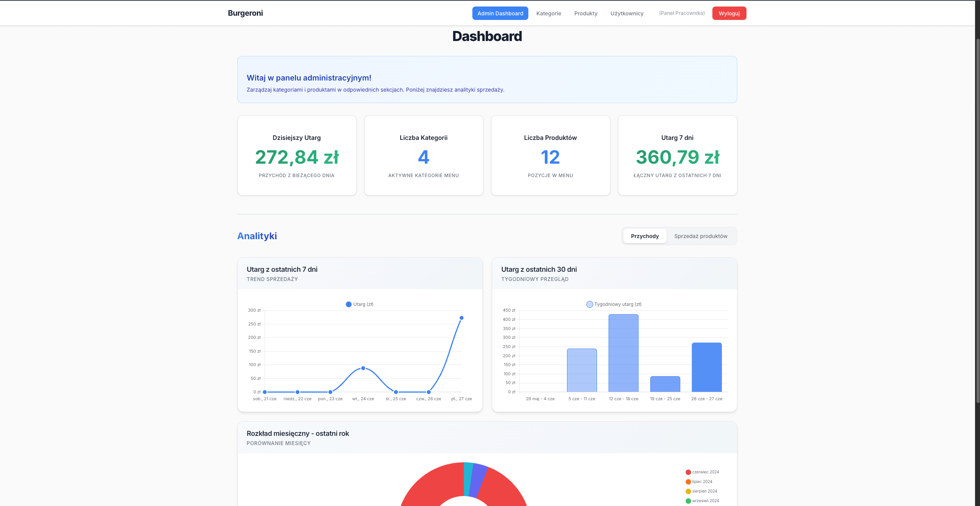980x506 pixels.
Task: Click the 26 cze - 27 cze bar
Action: [x=707, y=367]
